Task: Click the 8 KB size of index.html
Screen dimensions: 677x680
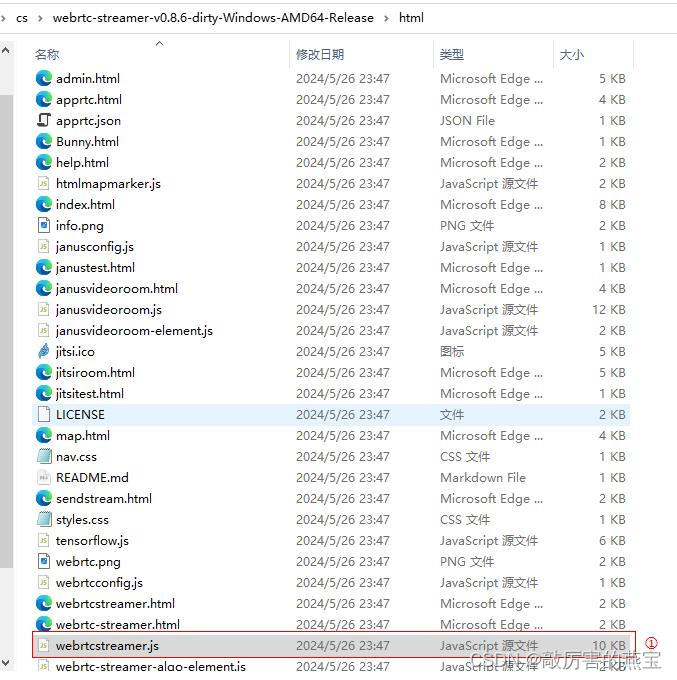Action: coord(612,204)
